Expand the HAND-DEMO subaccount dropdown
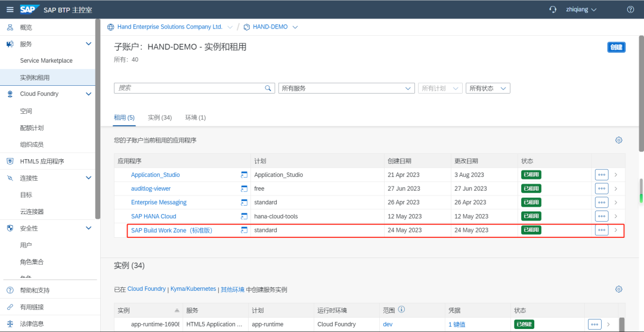The width and height of the screenshot is (644, 332). [295, 27]
